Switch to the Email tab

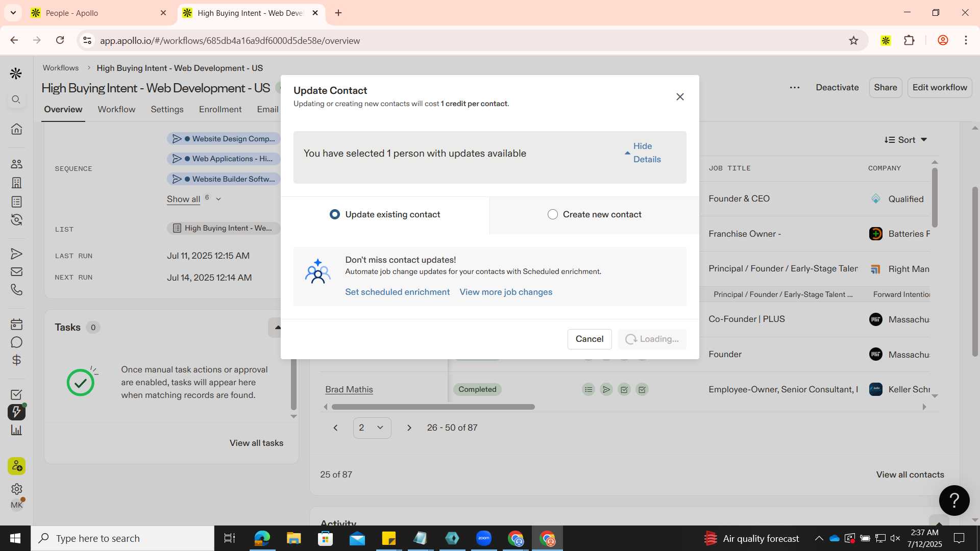point(267,110)
